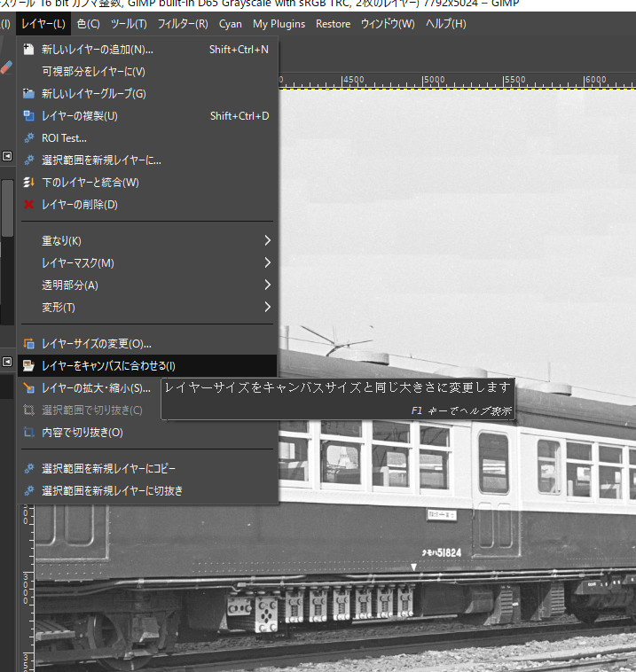Click the 重なり(K) label text
Viewport: 636px width, 672px height.
click(61, 240)
